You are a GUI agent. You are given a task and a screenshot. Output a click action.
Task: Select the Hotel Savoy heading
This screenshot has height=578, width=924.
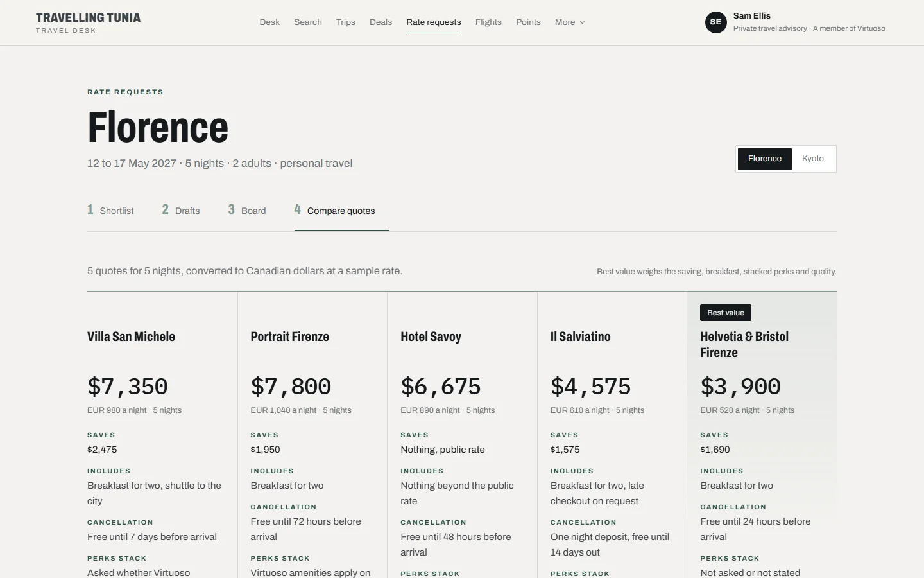431,337
